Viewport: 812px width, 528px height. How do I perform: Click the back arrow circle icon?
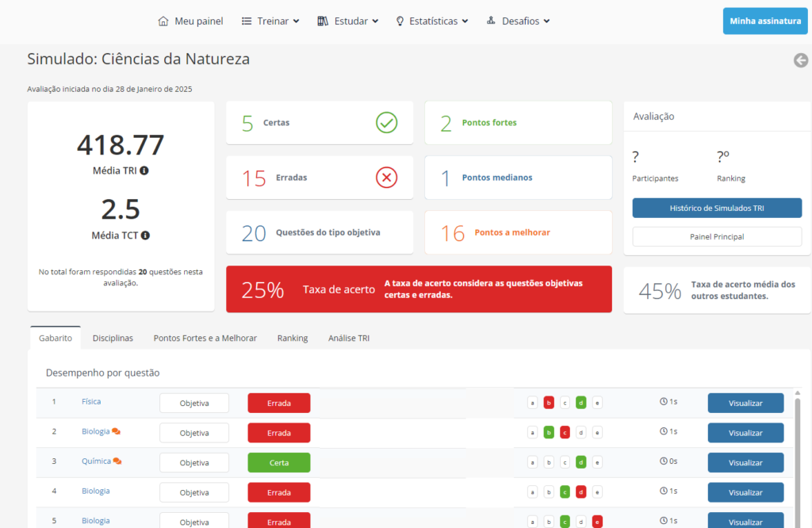(801, 60)
